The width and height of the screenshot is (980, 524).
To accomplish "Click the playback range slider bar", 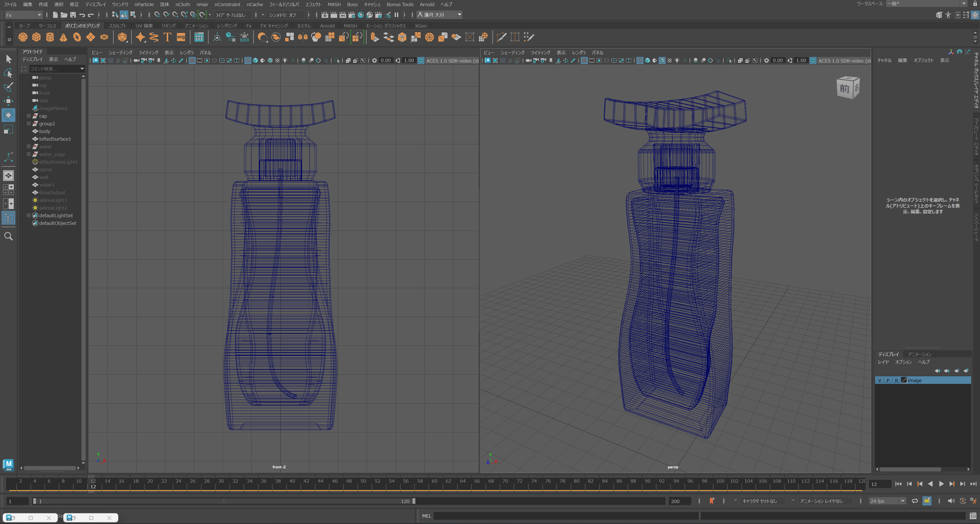I will (224, 501).
